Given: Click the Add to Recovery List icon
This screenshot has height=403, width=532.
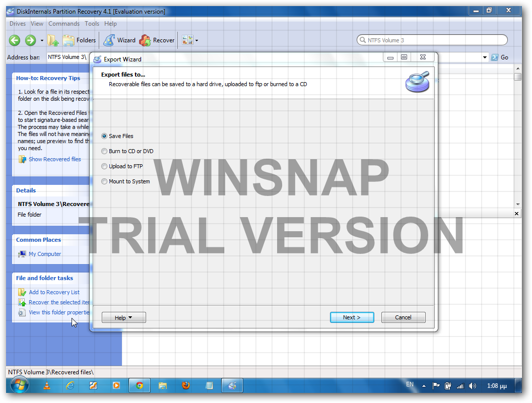Looking at the screenshot, I should click(22, 292).
